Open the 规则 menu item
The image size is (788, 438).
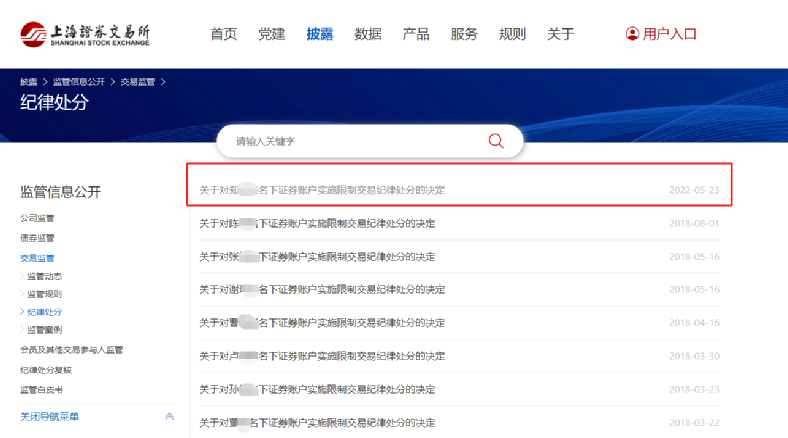point(512,34)
